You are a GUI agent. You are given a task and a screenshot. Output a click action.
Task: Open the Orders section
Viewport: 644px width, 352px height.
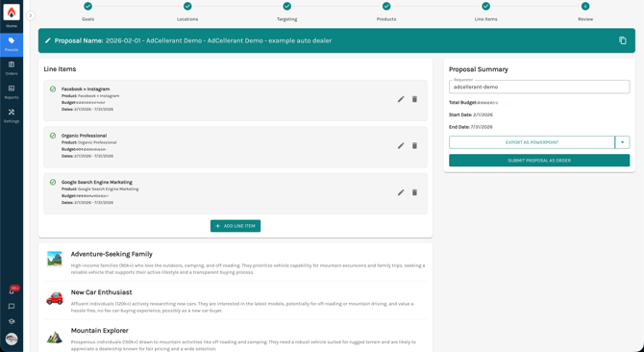click(x=12, y=68)
